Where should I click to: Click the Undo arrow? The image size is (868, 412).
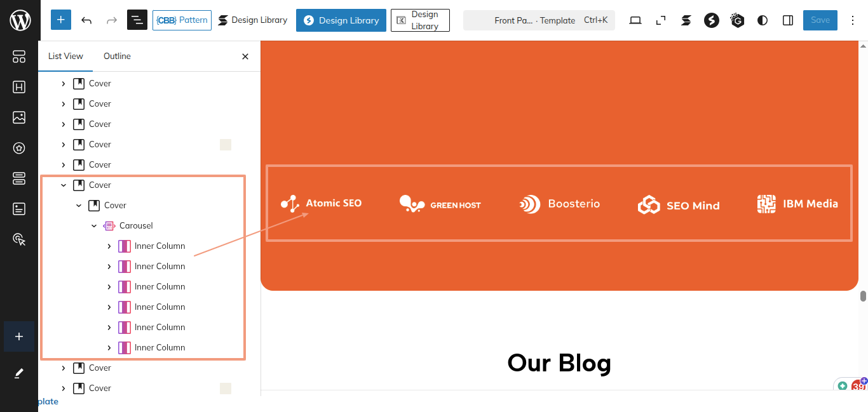coord(86,20)
